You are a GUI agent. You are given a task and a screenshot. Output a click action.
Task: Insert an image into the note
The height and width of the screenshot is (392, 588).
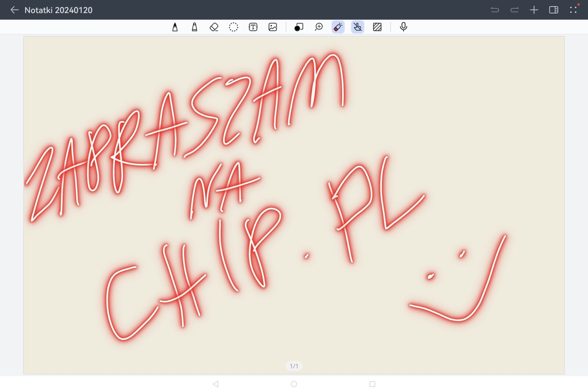tap(273, 27)
